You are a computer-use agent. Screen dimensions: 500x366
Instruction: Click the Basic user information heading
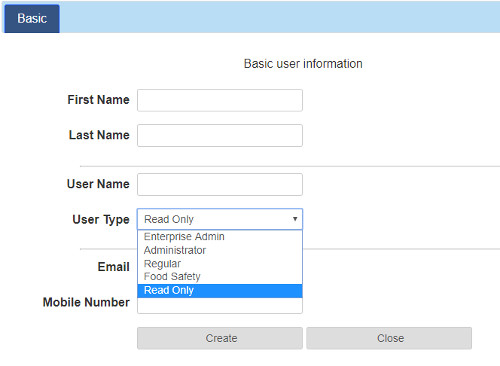coord(303,64)
